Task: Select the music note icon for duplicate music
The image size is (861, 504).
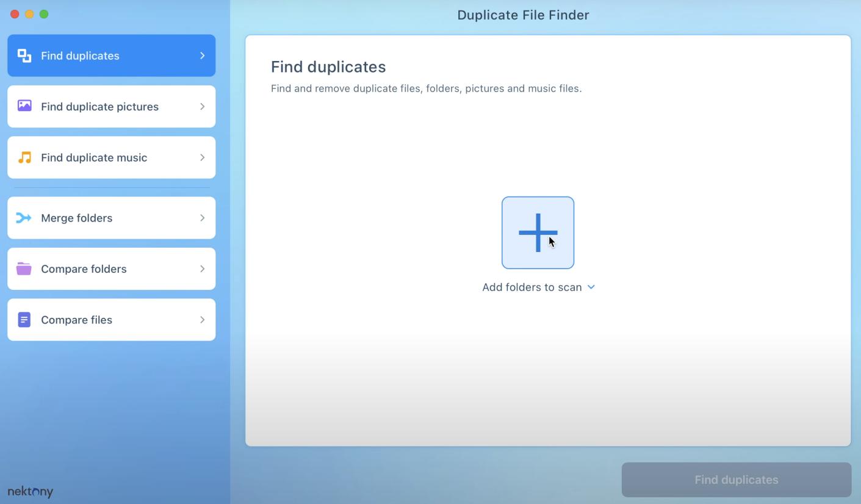Action: [24, 157]
